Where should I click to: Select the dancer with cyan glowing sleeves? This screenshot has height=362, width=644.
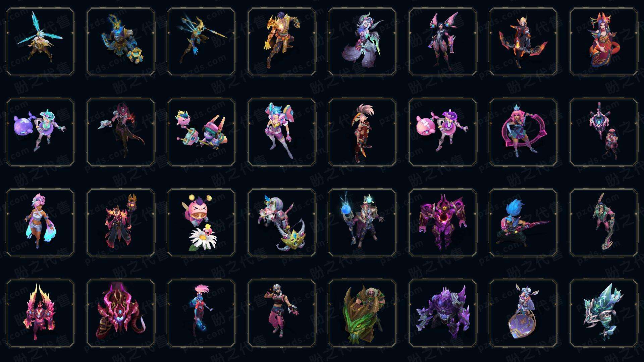point(40,223)
